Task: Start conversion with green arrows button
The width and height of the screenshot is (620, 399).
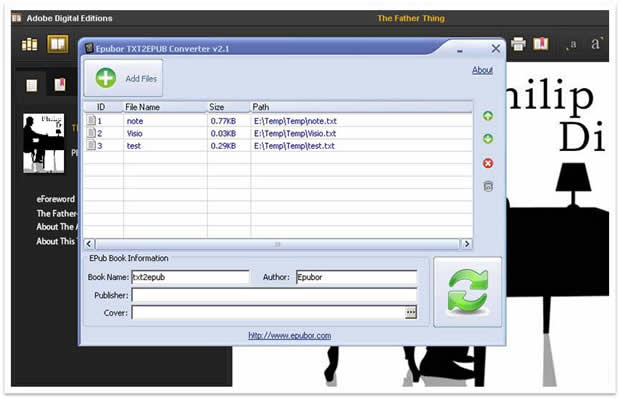Action: click(x=467, y=292)
